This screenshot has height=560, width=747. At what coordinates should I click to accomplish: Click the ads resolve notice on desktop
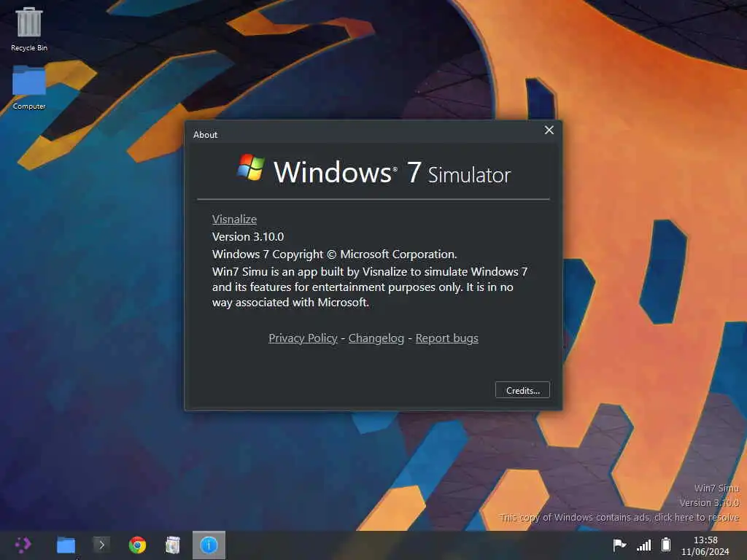pyautogui.click(x=619, y=517)
